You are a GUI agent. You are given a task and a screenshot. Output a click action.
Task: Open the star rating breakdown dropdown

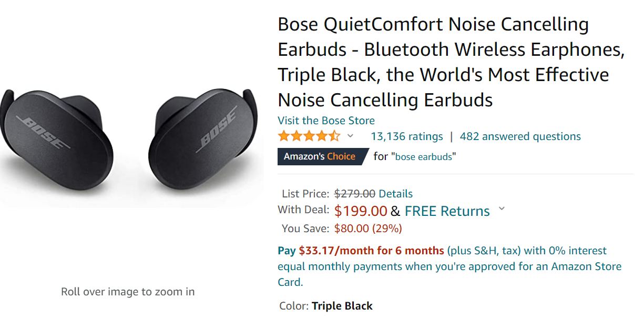350,137
